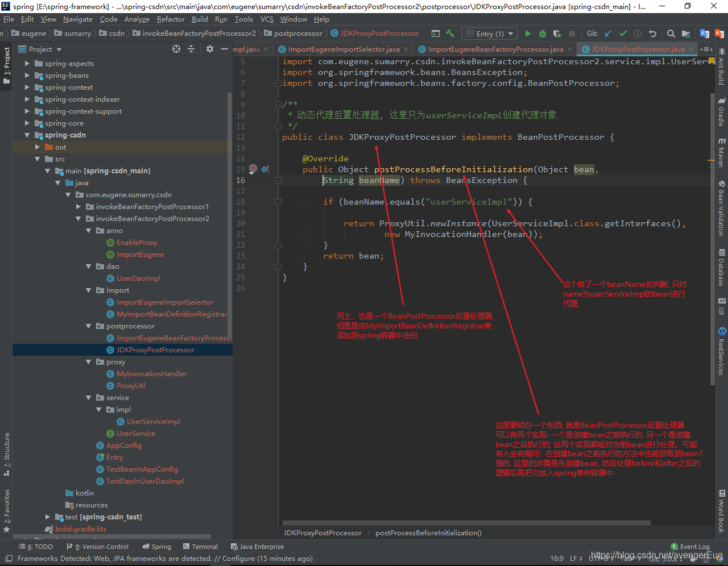
Task: Open Search Everywhere magnifier icon
Action: 671,34
